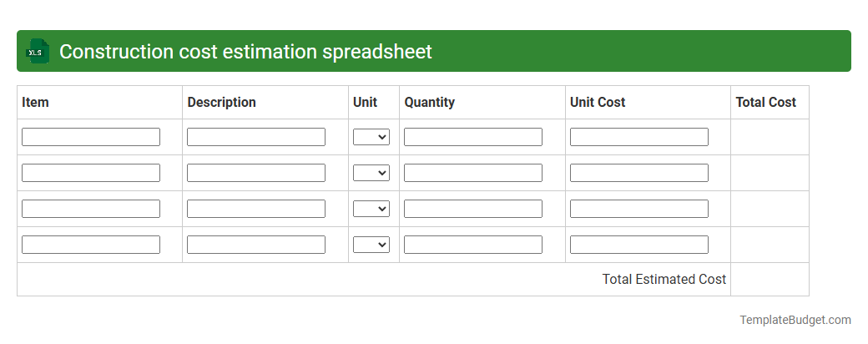Image resolution: width=868 pixels, height=344 pixels.
Task: Select the Description field in third row
Action: (256, 209)
